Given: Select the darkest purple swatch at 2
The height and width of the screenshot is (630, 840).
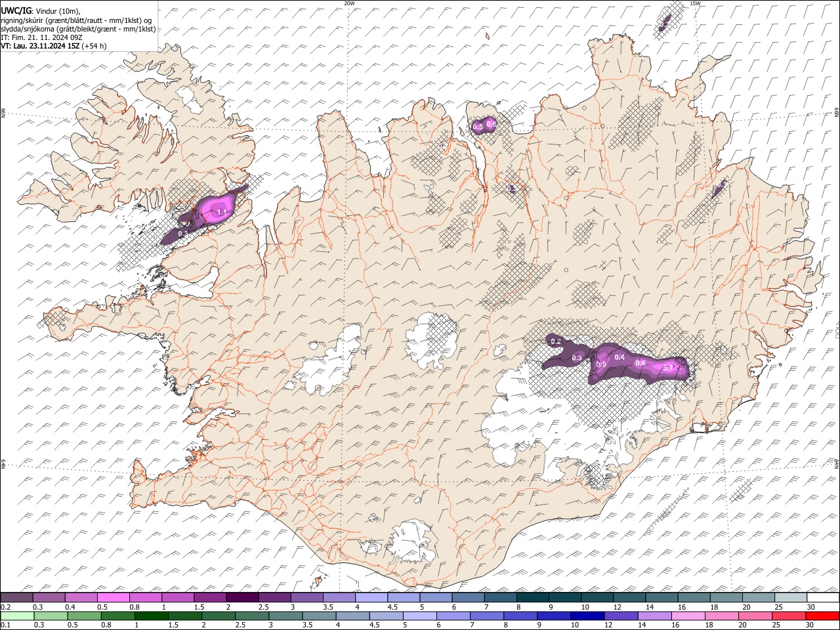Looking at the screenshot, I should click(x=242, y=597).
